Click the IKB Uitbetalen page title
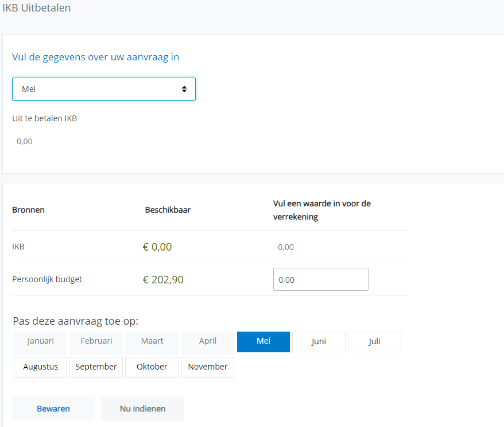504x427 pixels. [x=37, y=9]
